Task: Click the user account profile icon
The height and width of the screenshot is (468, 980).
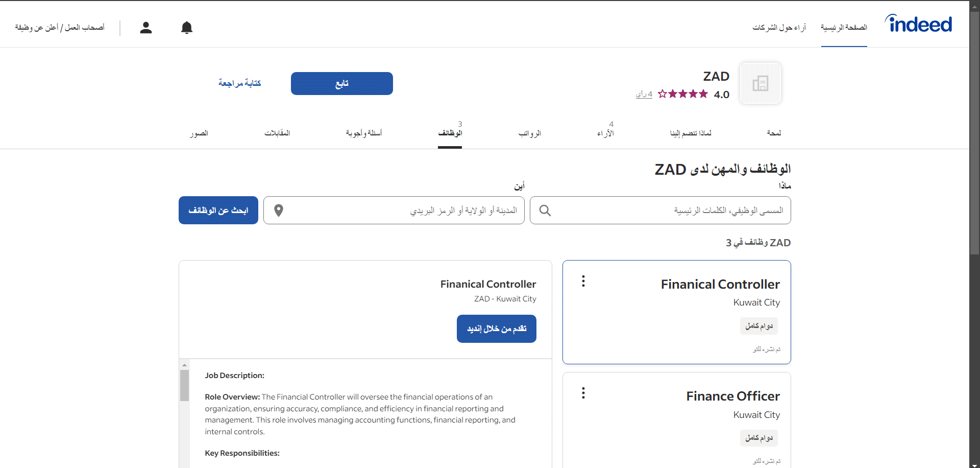Action: pos(146,28)
